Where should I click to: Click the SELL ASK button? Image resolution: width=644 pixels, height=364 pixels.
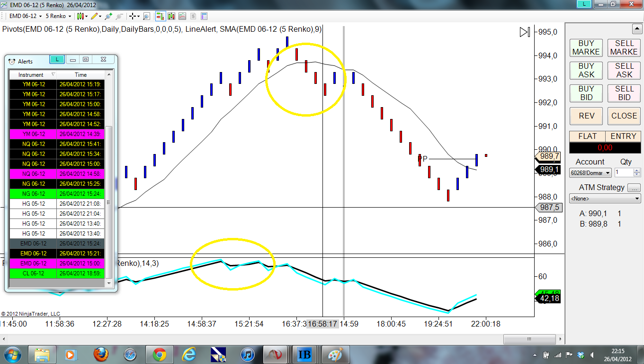tap(624, 70)
